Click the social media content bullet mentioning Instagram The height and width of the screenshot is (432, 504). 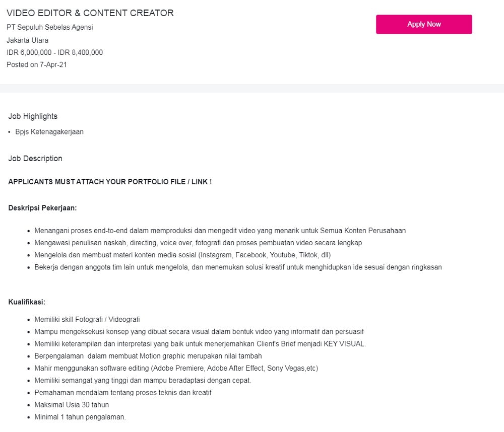point(182,255)
